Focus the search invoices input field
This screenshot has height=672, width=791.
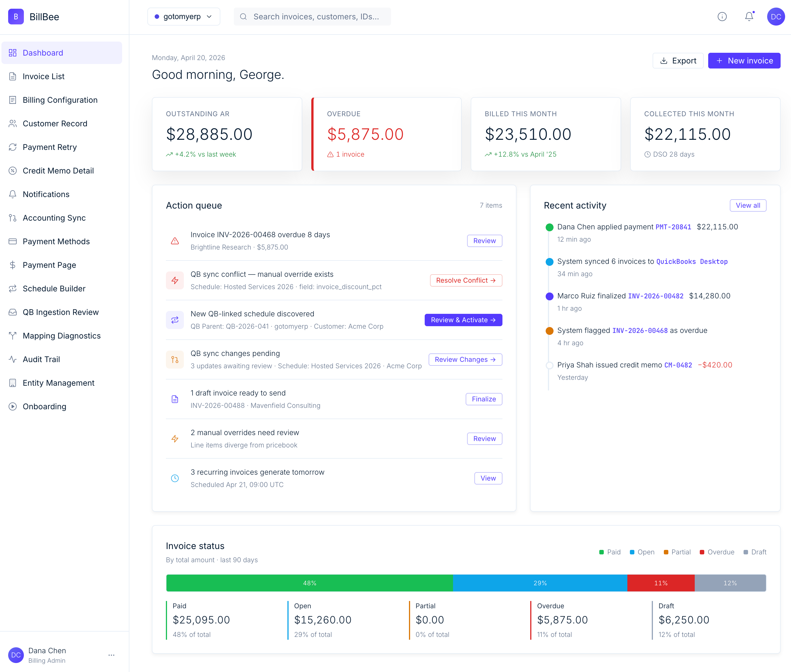pyautogui.click(x=312, y=17)
